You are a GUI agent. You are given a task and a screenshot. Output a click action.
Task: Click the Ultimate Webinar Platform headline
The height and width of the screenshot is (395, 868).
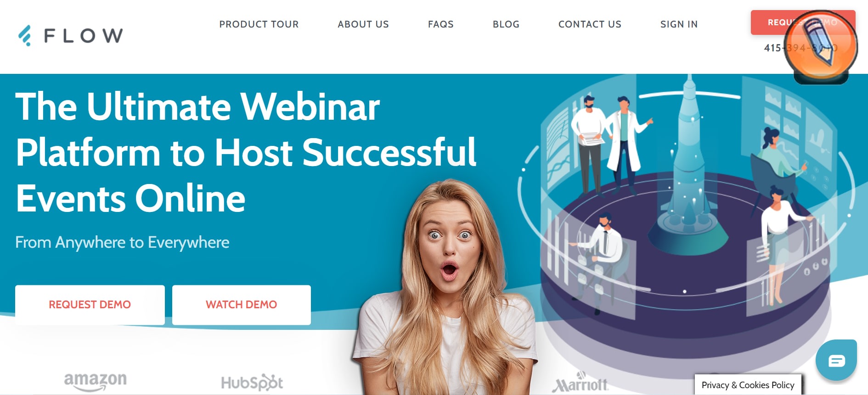(x=246, y=152)
